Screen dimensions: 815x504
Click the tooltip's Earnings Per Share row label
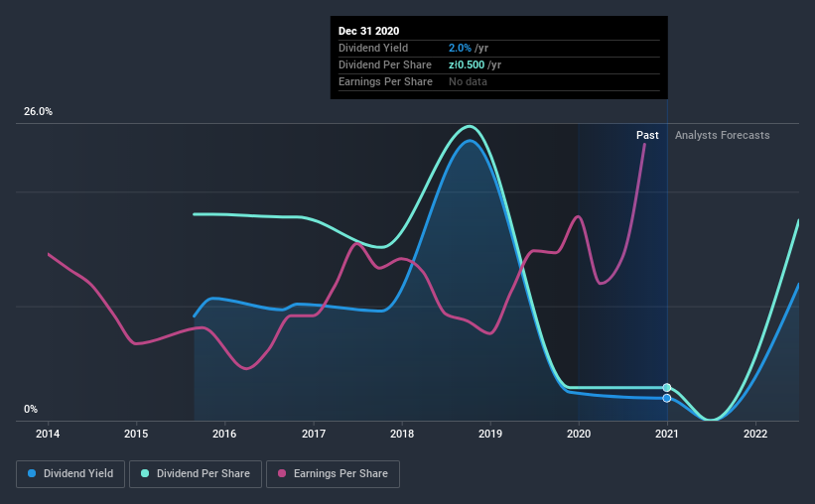point(386,81)
